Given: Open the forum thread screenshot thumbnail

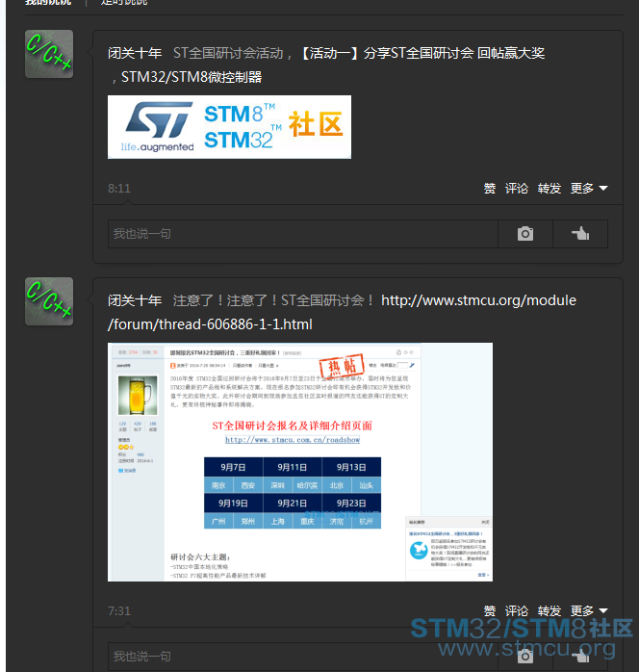Looking at the screenshot, I should pyautogui.click(x=300, y=462).
